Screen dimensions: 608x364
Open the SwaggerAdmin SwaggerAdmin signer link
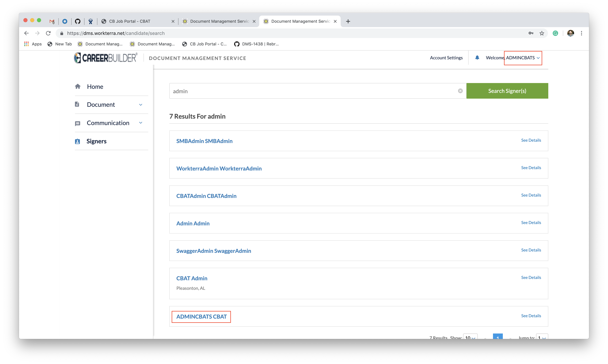pos(213,251)
